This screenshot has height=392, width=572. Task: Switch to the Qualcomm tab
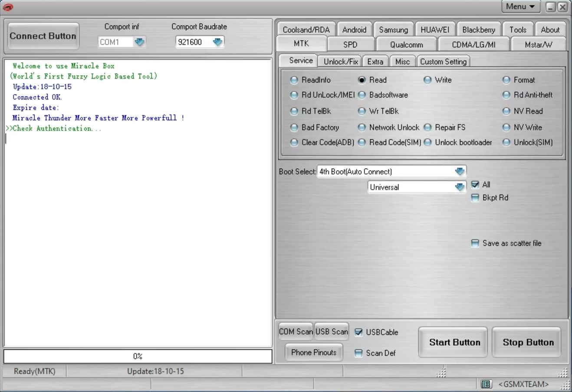click(x=406, y=45)
